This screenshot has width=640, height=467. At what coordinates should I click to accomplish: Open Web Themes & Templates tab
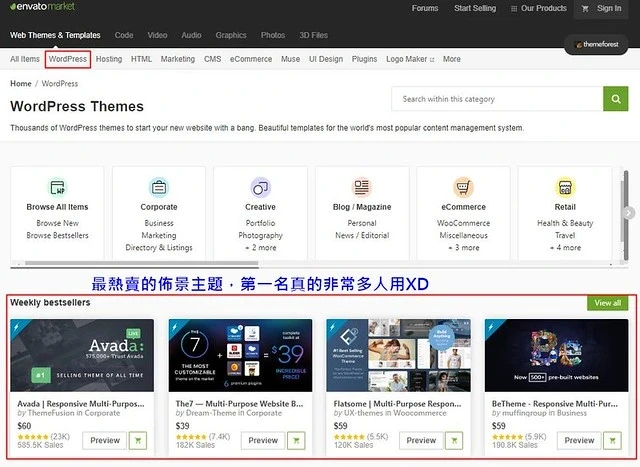[55, 35]
